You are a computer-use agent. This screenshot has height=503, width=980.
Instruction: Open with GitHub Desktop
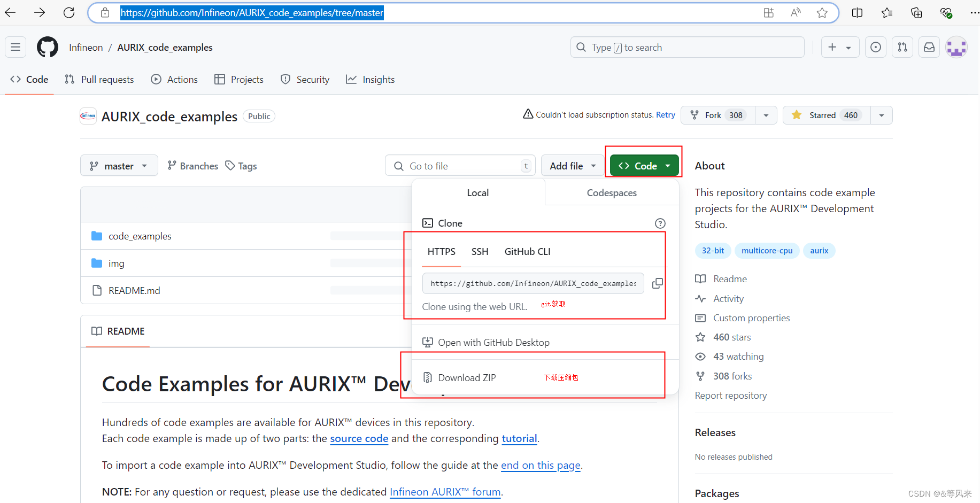(x=486, y=343)
